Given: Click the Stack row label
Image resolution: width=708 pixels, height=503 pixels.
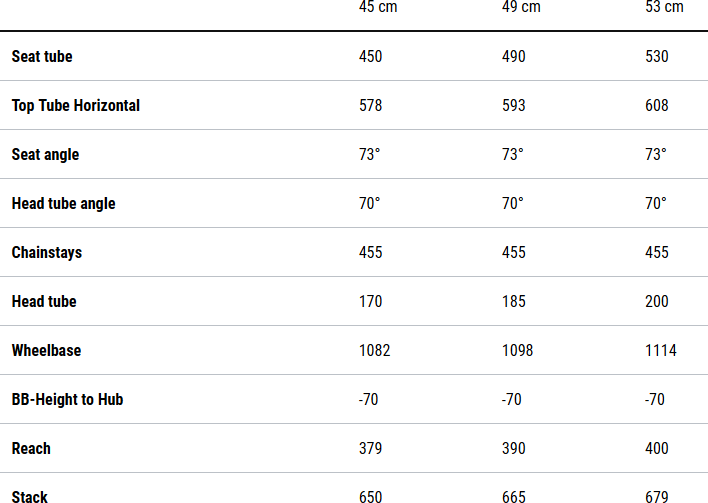Looking at the screenshot, I should [x=30, y=496].
